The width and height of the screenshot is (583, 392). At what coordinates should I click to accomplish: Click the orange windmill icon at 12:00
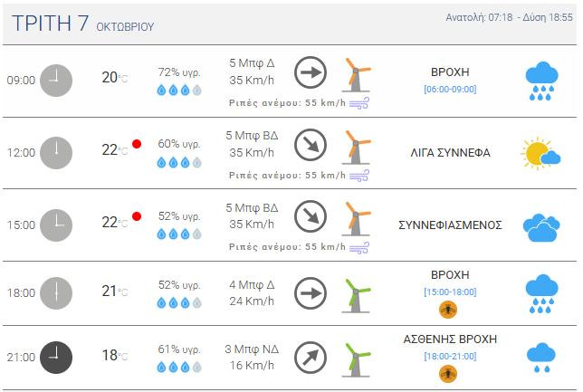point(357,146)
